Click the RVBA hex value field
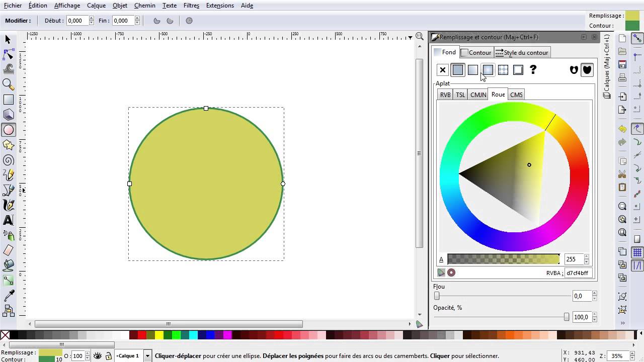Viewport: 644px width, 362px height. pyautogui.click(x=578, y=273)
